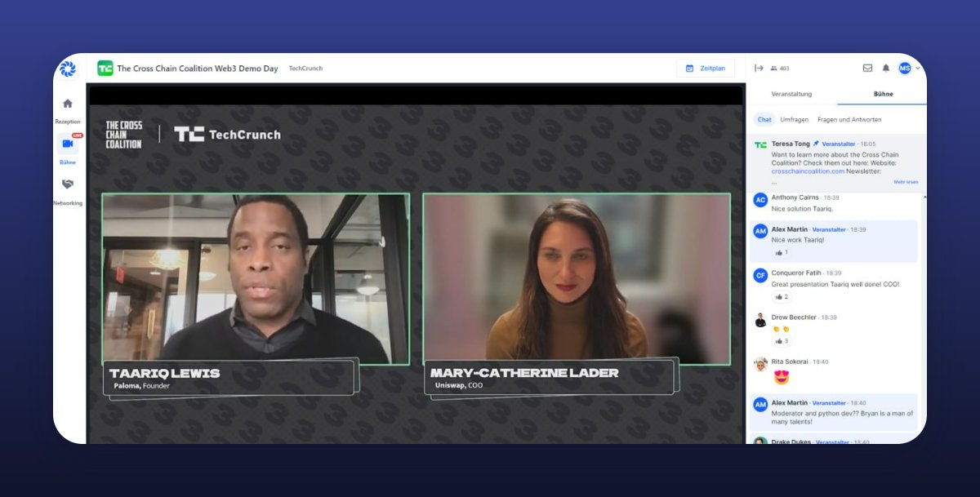Like Conqueror Fatih's message
The image size is (980, 497).
click(782, 297)
